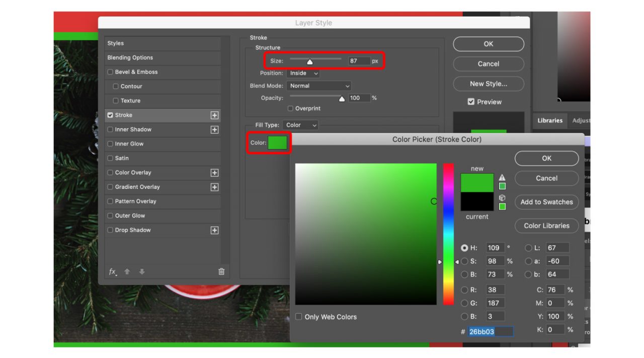Open the Fill Type dropdown
This screenshot has width=644, height=358.
click(300, 125)
